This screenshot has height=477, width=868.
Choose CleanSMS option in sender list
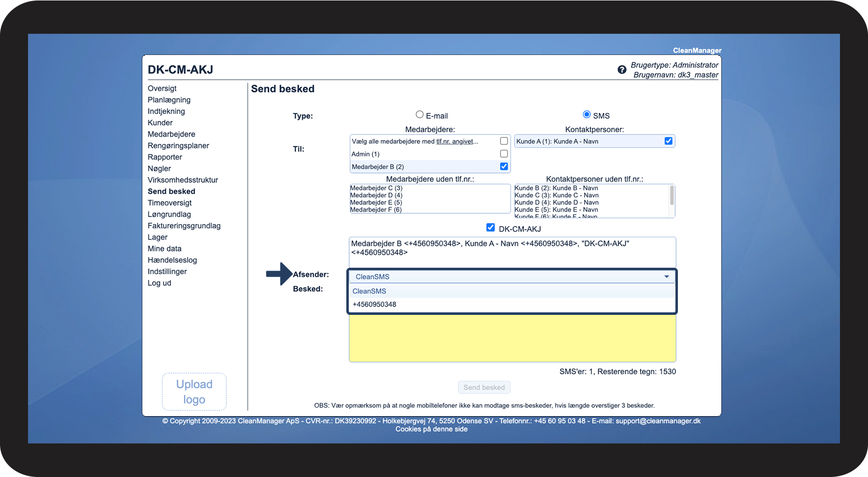(x=369, y=291)
